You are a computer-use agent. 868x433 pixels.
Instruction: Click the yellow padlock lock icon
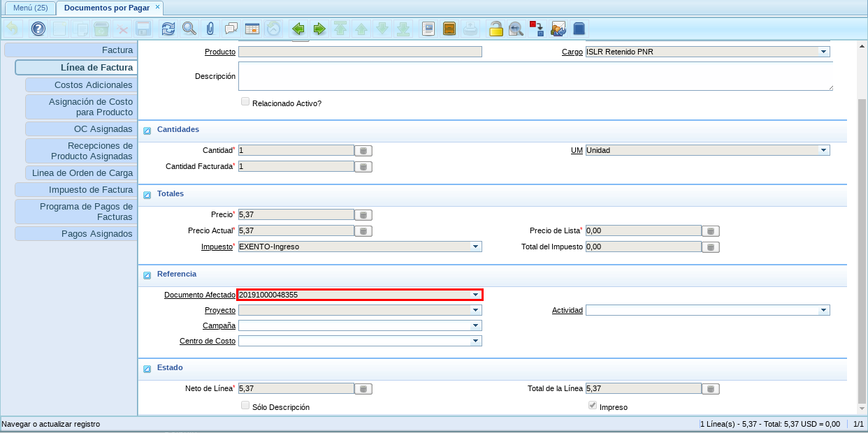496,29
